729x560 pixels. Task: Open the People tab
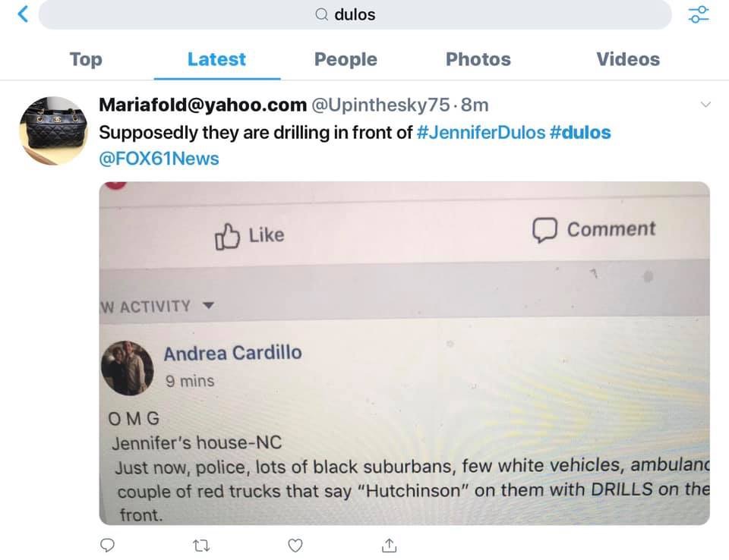tap(346, 59)
